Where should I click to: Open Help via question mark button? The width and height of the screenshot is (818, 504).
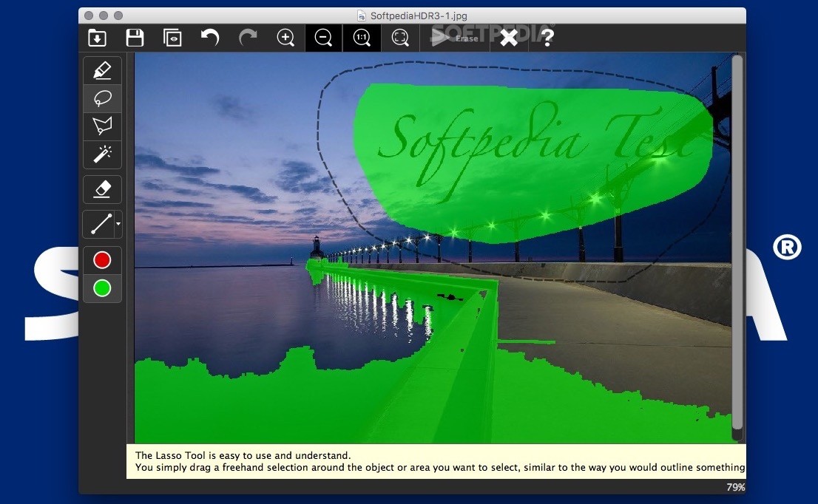[x=547, y=37]
